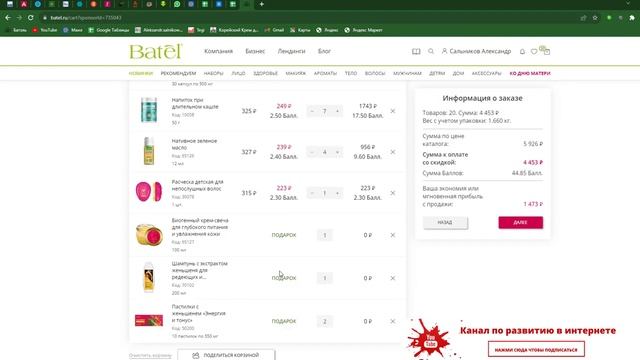
Task: Open Шампунь с экстрактом женьшеня thumbnail
Action: pyautogui.click(x=149, y=278)
